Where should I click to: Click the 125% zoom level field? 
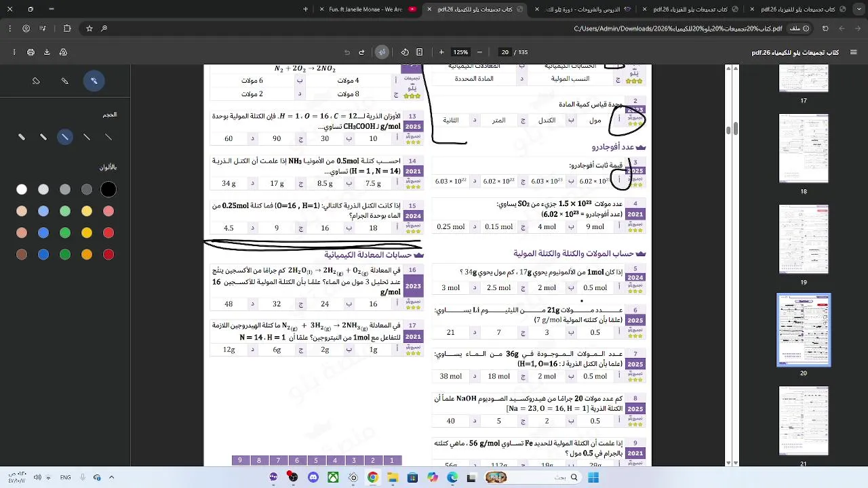pyautogui.click(x=460, y=52)
